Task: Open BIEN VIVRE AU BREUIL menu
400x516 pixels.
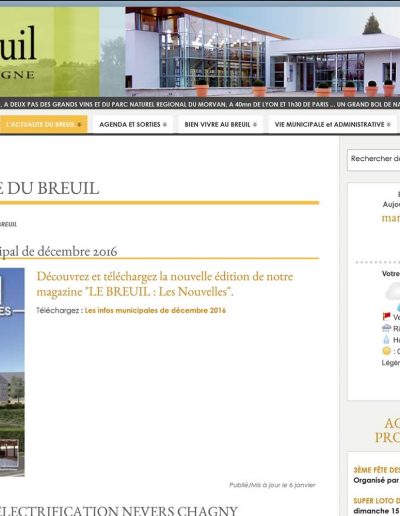Action: tap(220, 124)
